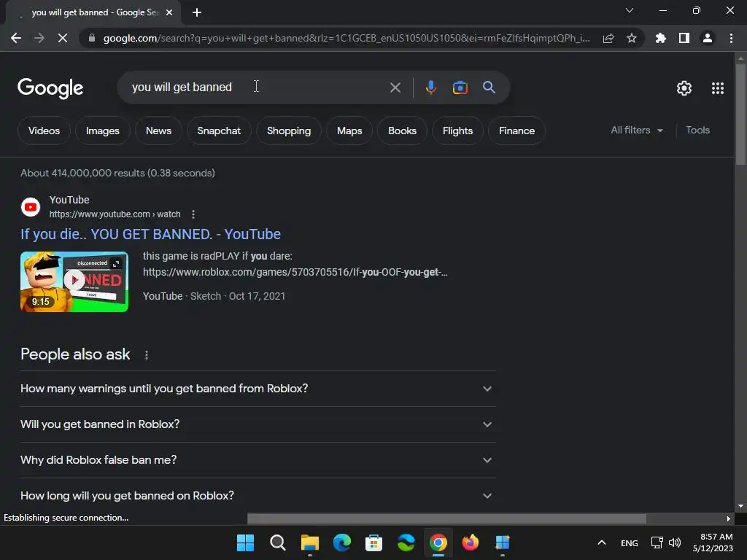Switch to Videos results

(44, 131)
